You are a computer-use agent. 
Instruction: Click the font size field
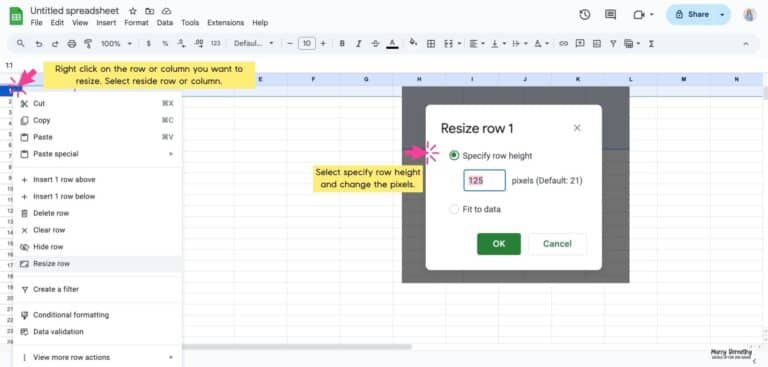point(307,44)
